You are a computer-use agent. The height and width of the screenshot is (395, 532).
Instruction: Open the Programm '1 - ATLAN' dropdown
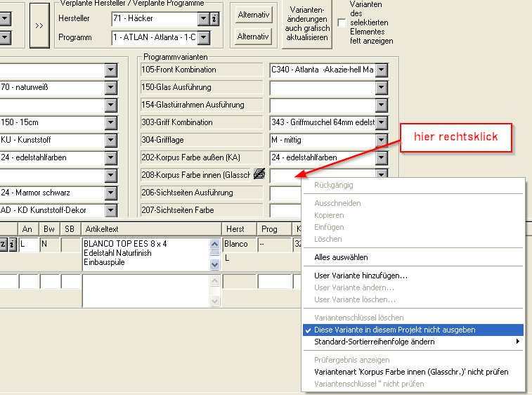click(203, 37)
